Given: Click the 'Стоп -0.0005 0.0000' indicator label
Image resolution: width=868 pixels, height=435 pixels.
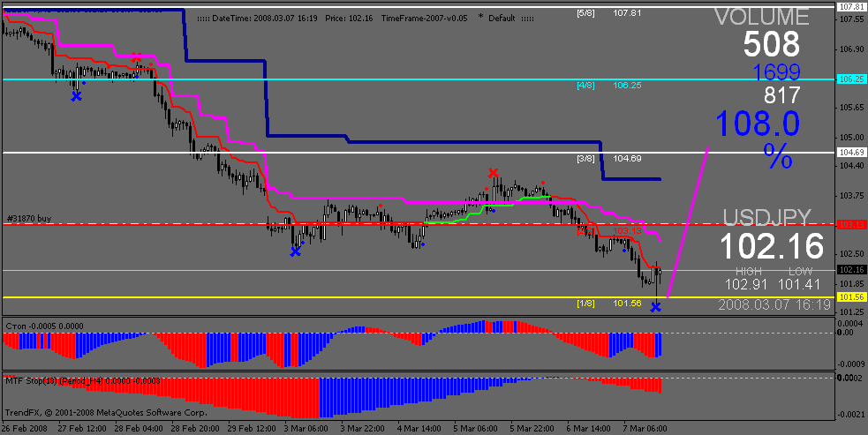Looking at the screenshot, I should (x=44, y=326).
